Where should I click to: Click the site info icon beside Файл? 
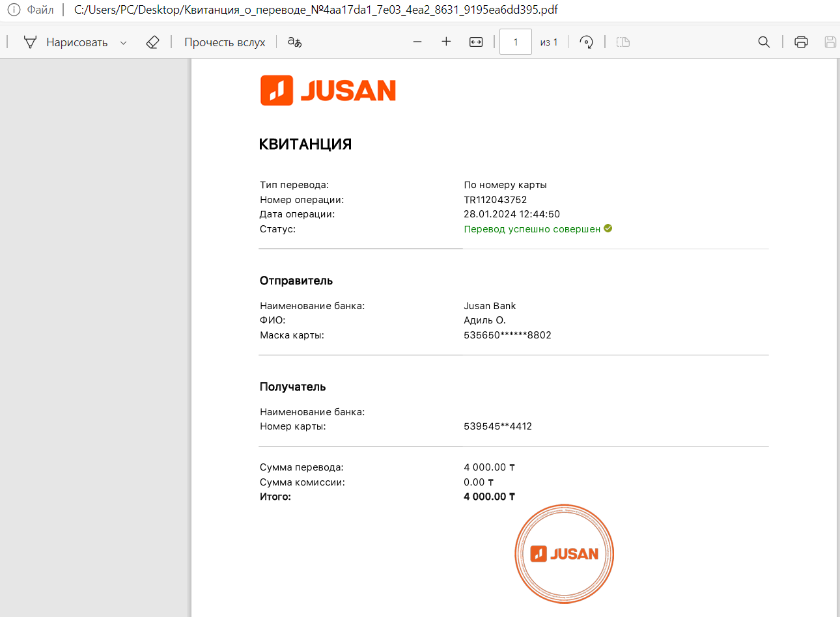tap(14, 10)
